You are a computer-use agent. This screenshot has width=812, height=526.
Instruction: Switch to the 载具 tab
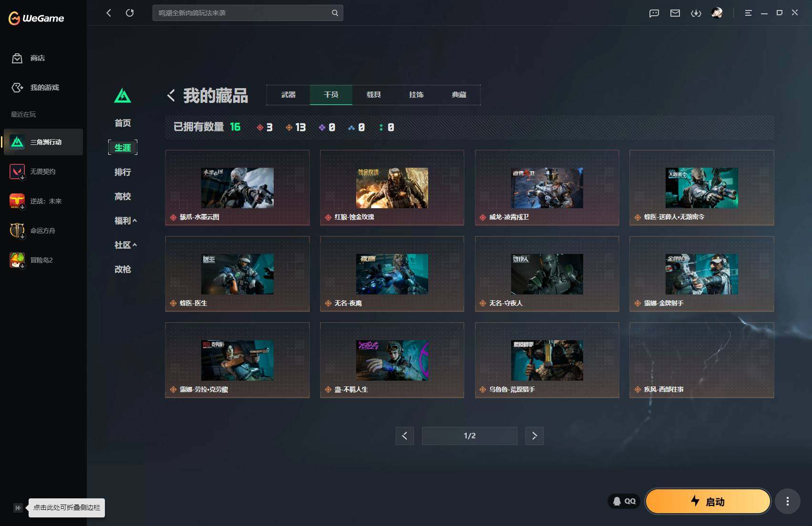tap(374, 95)
